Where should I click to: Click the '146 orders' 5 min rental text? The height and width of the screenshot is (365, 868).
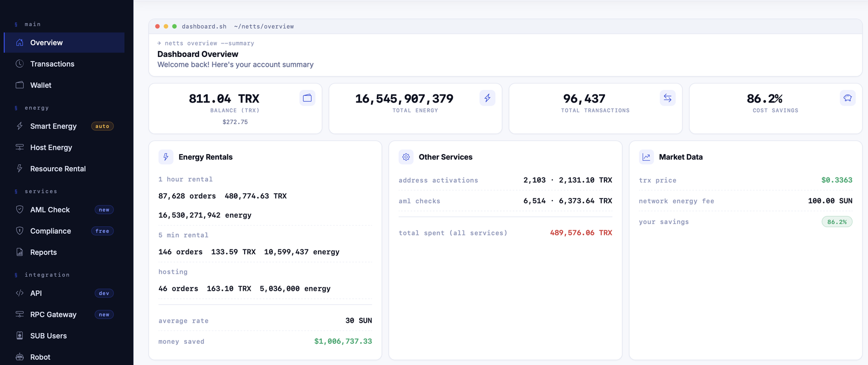tap(181, 252)
